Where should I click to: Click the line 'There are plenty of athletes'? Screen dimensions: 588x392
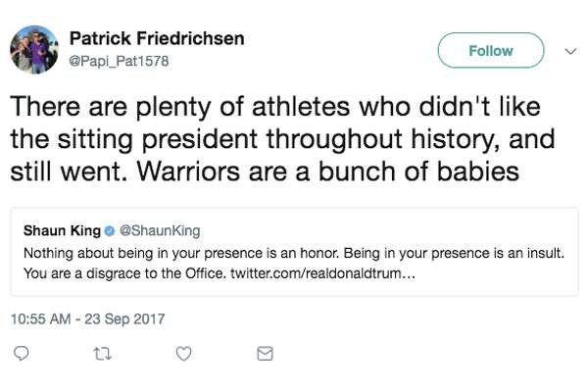tap(275, 107)
